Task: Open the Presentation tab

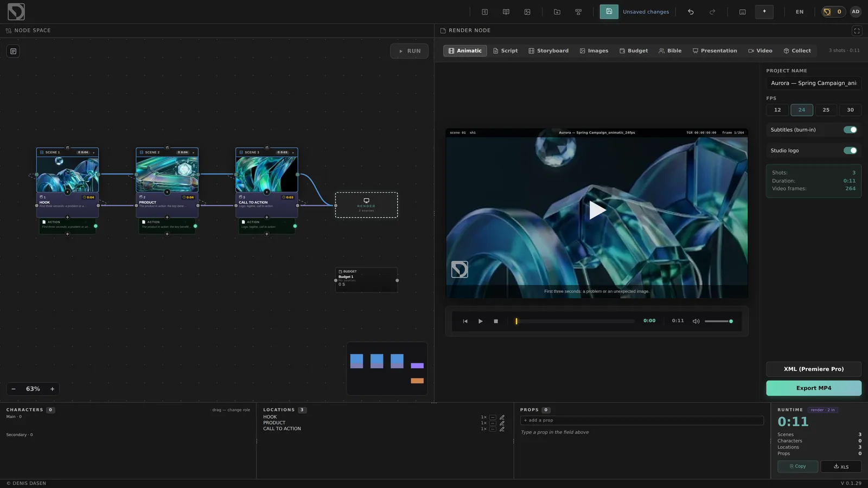Action: pyautogui.click(x=714, y=50)
